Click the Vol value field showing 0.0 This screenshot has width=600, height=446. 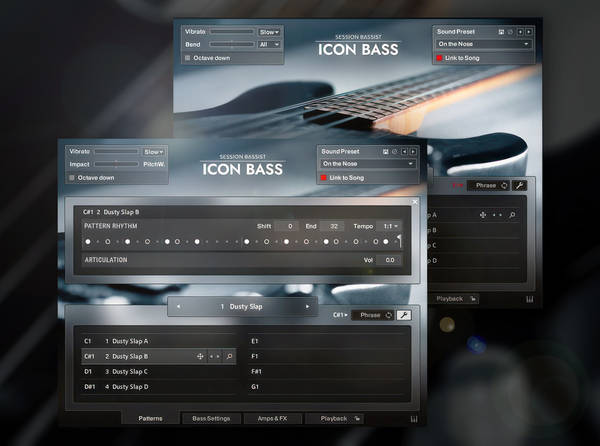389,260
